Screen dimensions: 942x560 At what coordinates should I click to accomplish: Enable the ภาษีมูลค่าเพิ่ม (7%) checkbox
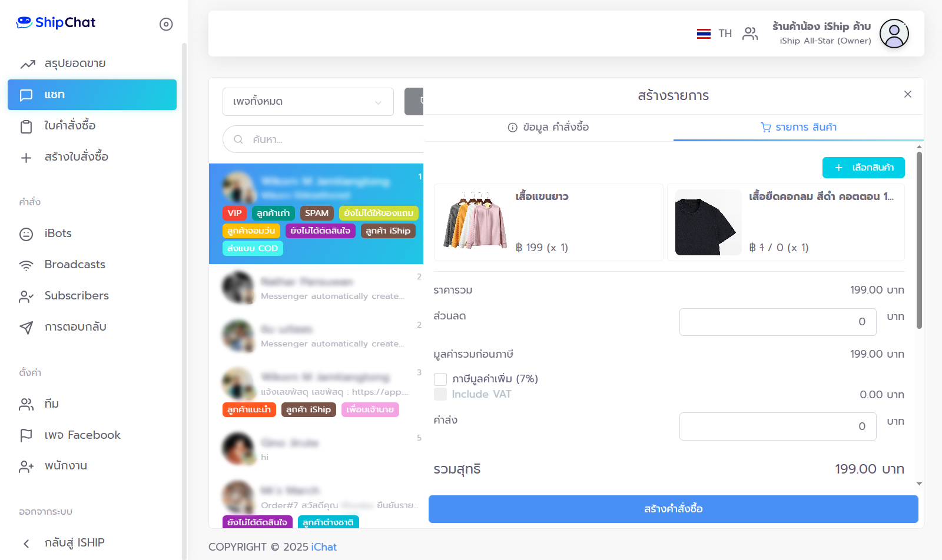tap(440, 379)
